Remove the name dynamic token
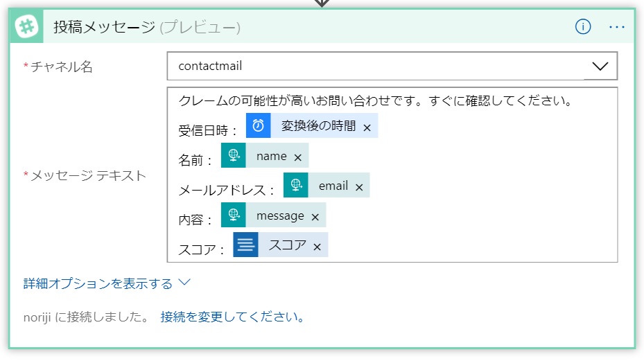 coord(298,157)
